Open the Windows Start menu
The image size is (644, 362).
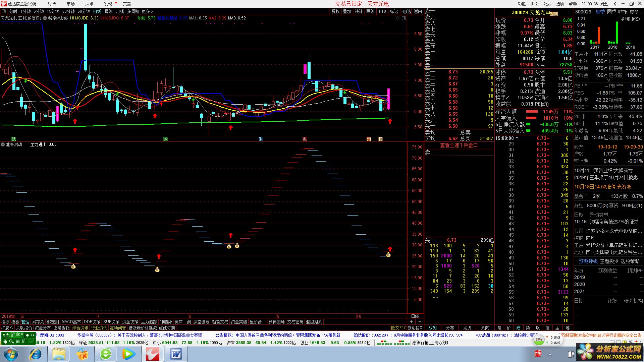tap(11, 354)
